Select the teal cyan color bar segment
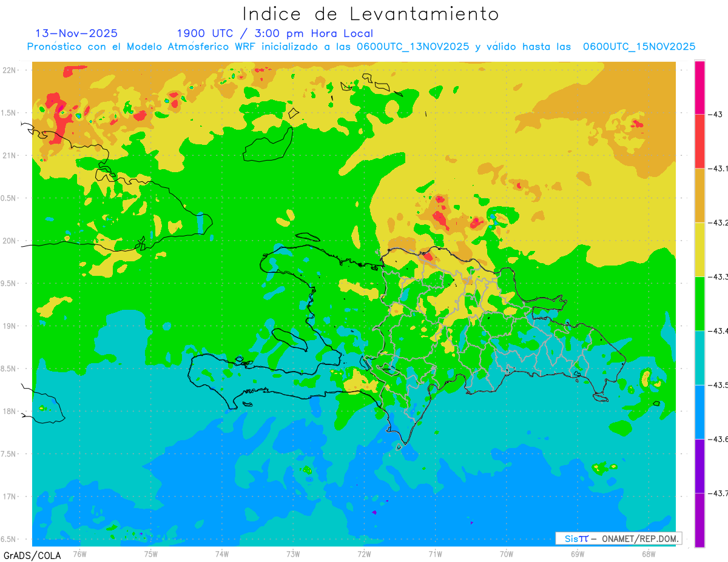The height and width of the screenshot is (562, 728). [699, 358]
